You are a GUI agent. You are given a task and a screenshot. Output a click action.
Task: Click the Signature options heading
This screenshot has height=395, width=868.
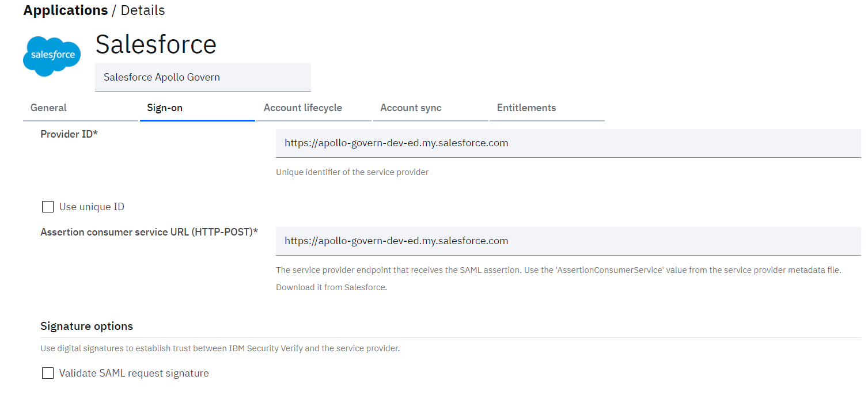[x=87, y=326]
